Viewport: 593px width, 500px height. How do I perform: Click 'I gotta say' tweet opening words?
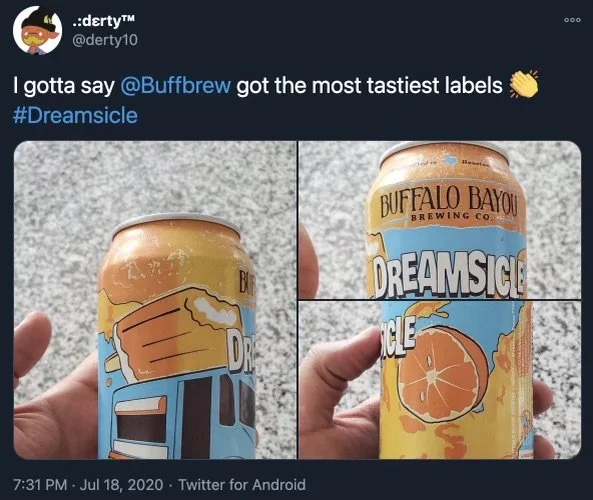pyautogui.click(x=64, y=85)
